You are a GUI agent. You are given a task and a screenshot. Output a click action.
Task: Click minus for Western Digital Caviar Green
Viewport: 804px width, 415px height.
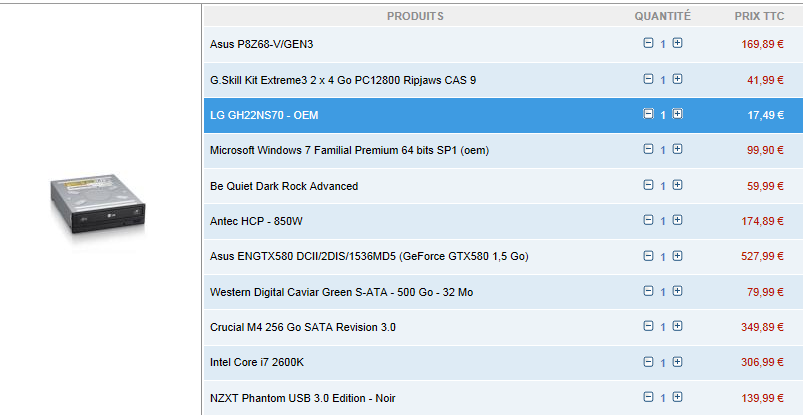[648, 291]
